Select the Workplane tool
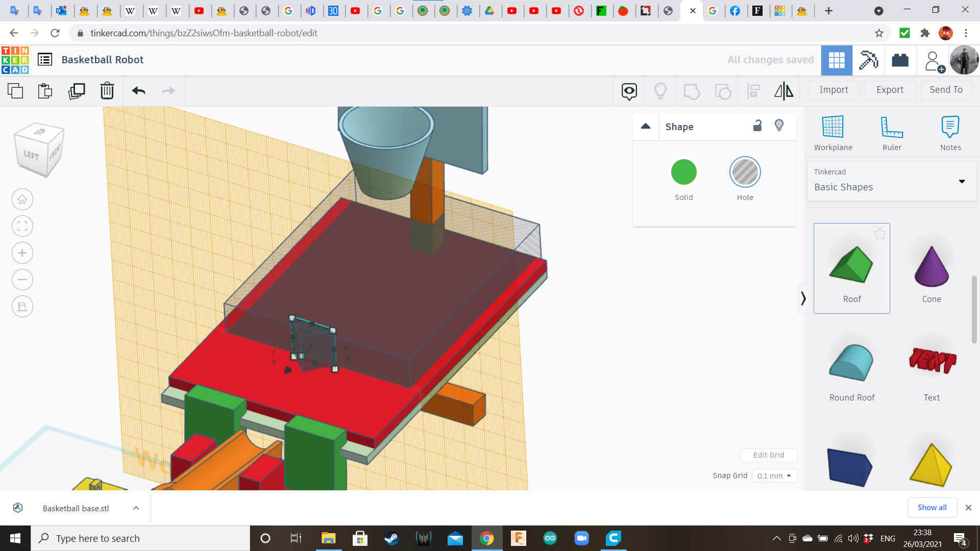Screen dimensions: 980x551 click(832, 132)
